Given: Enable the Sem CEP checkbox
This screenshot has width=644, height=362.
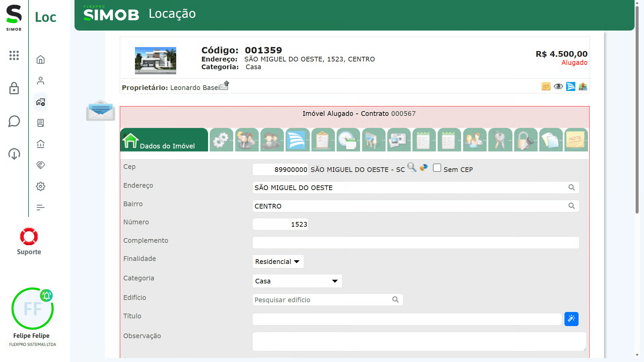Looking at the screenshot, I should pyautogui.click(x=437, y=168).
